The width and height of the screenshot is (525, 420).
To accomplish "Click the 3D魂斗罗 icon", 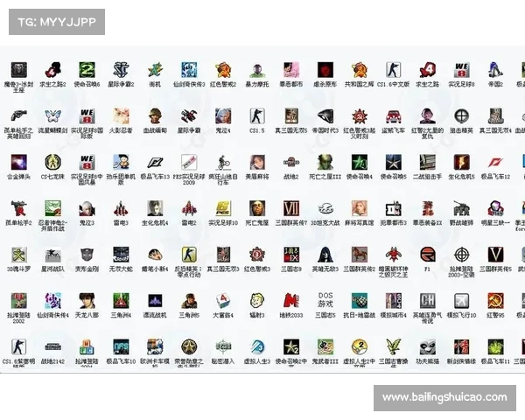I will pyautogui.click(x=19, y=255).
